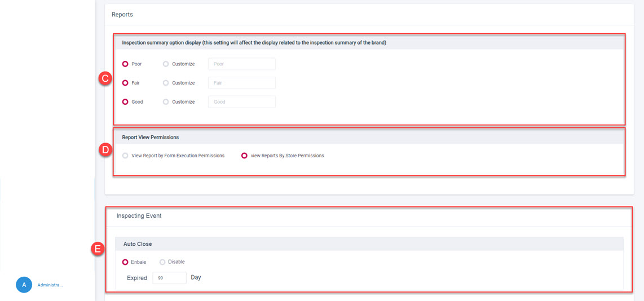
Task: Choose Customize in the Fair row
Action: [166, 83]
